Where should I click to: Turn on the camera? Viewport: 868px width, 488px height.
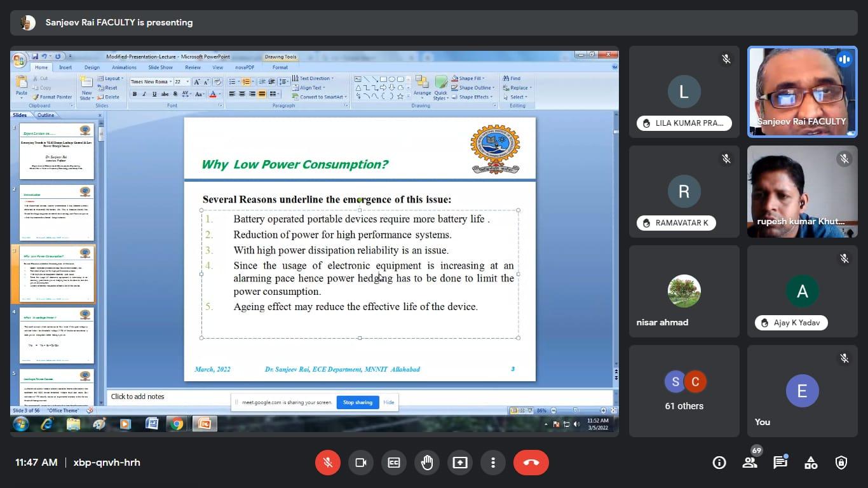click(x=361, y=463)
